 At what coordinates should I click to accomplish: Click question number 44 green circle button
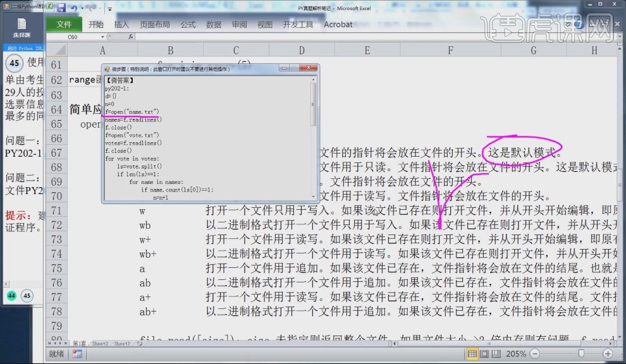[11, 296]
